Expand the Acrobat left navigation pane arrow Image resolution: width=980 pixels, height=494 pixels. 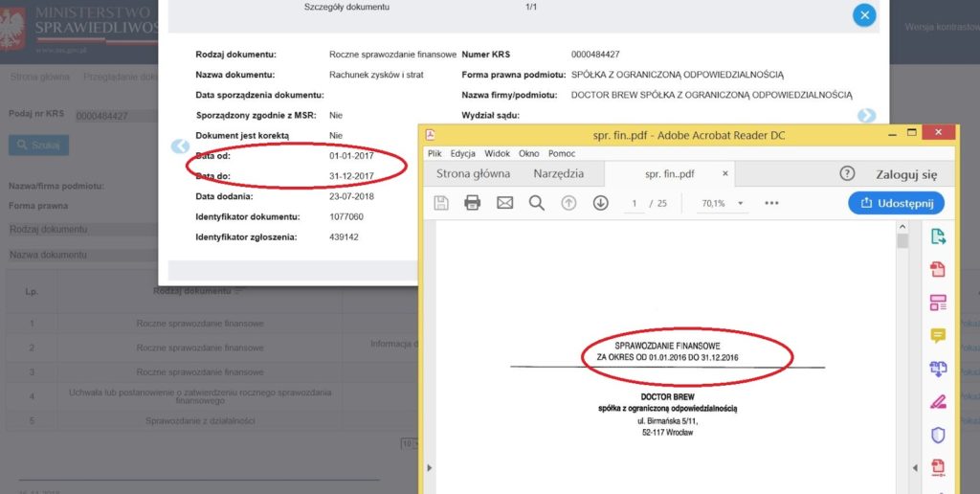[429, 468]
